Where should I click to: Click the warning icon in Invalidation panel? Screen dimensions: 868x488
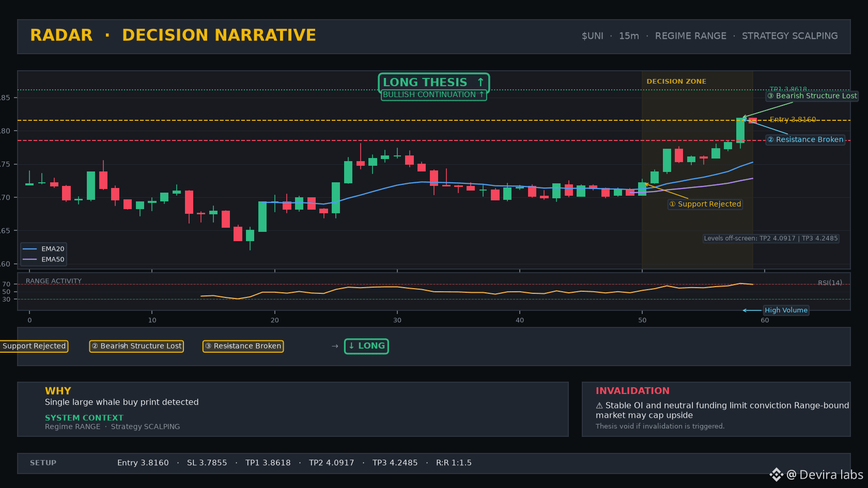(x=599, y=406)
